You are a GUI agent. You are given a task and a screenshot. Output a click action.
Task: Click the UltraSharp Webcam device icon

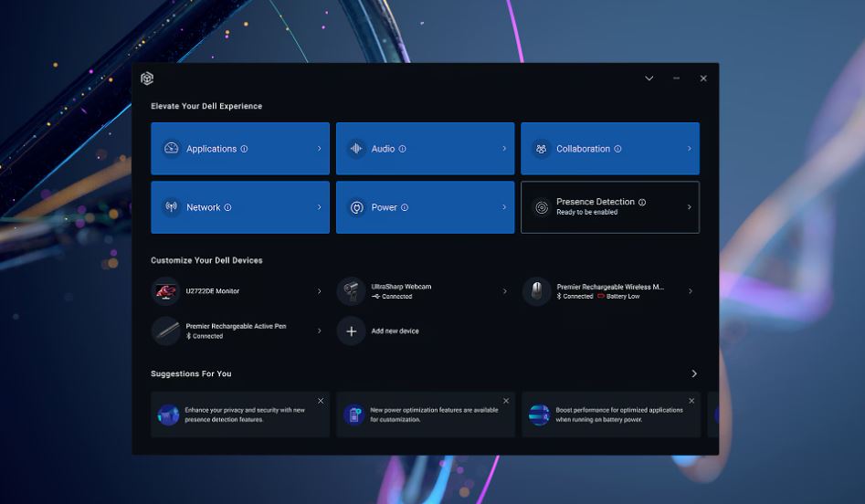(x=351, y=291)
